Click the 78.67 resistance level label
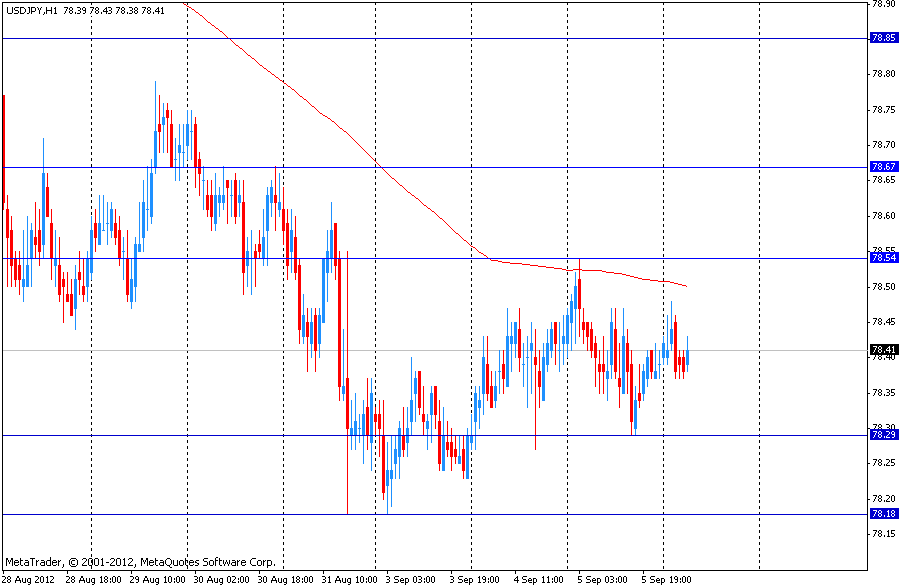Viewport: 905px width, 587px height. click(882, 167)
